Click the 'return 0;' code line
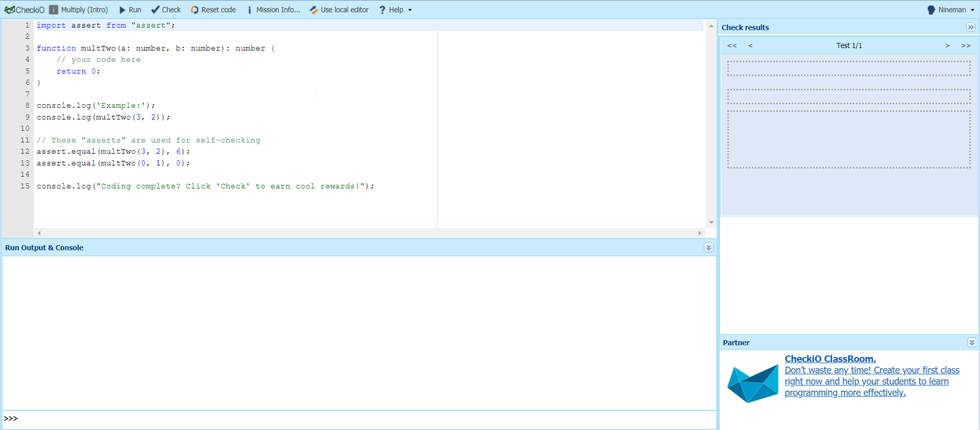The width and height of the screenshot is (980, 430). pyautogui.click(x=79, y=71)
